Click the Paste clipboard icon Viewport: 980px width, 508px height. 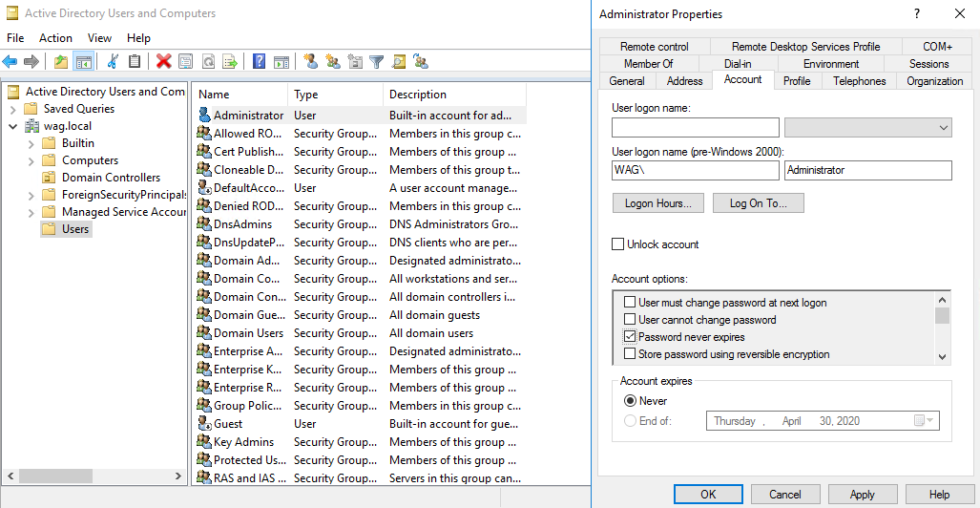134,61
